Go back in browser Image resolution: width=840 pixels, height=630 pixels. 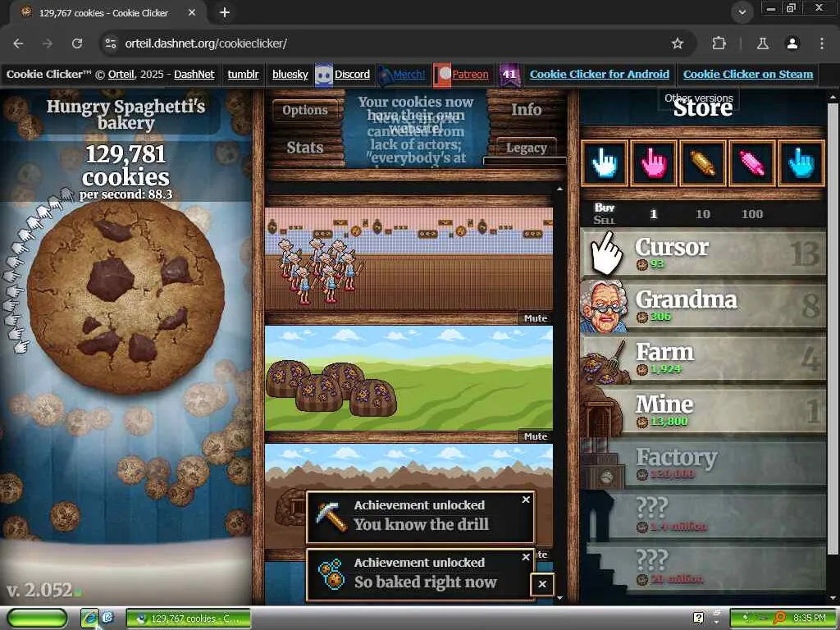(x=18, y=43)
